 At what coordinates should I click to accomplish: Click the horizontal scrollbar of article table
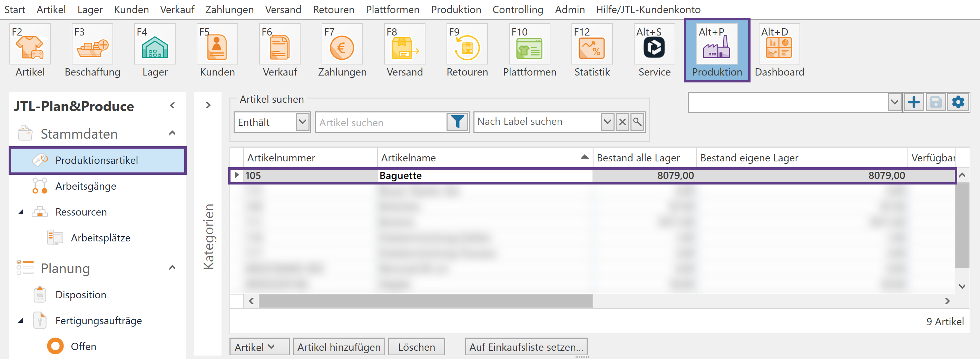[425, 301]
